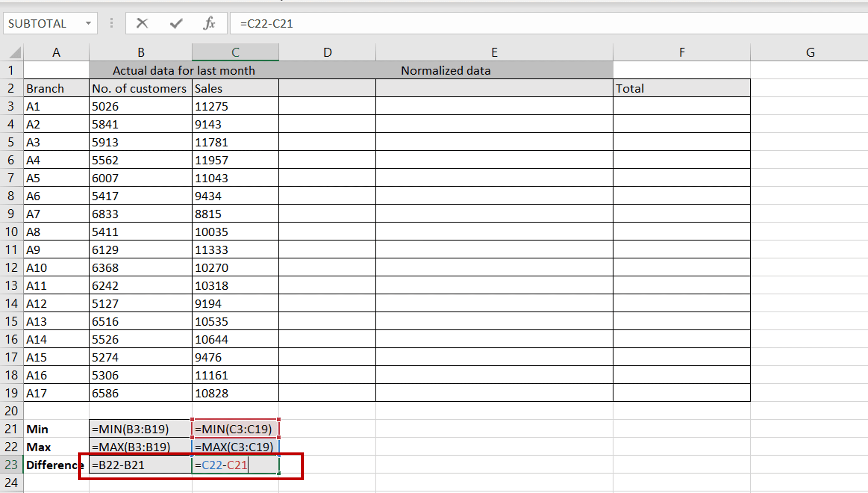This screenshot has width=868, height=493.
Task: Click the Total header cell in column F
Action: [x=681, y=88]
